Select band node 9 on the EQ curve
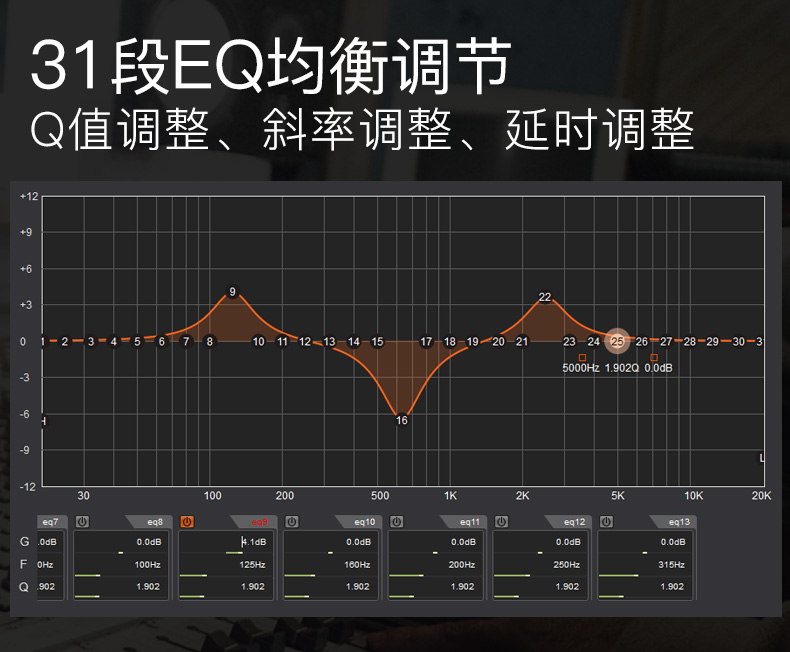The width and height of the screenshot is (790, 652). (x=232, y=292)
